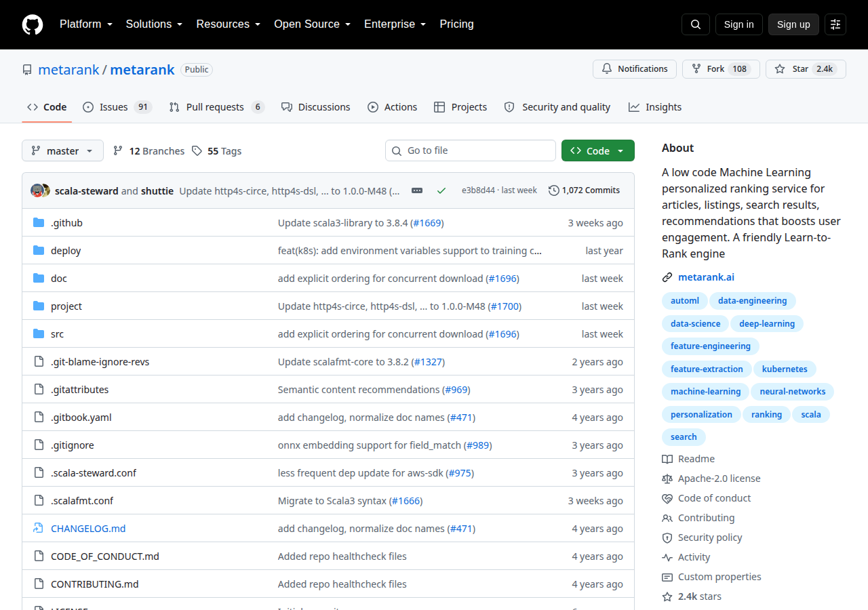Open the green Code dropdown button

click(598, 150)
